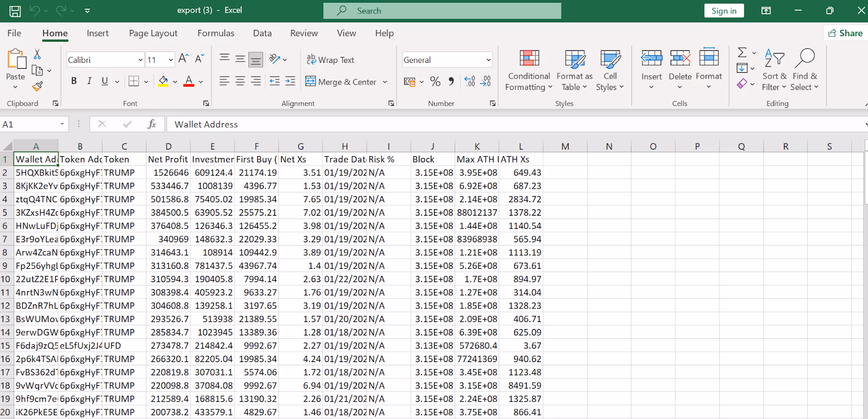Toggle Wrap Text for cells
The height and width of the screenshot is (419, 868).
pyautogui.click(x=330, y=60)
